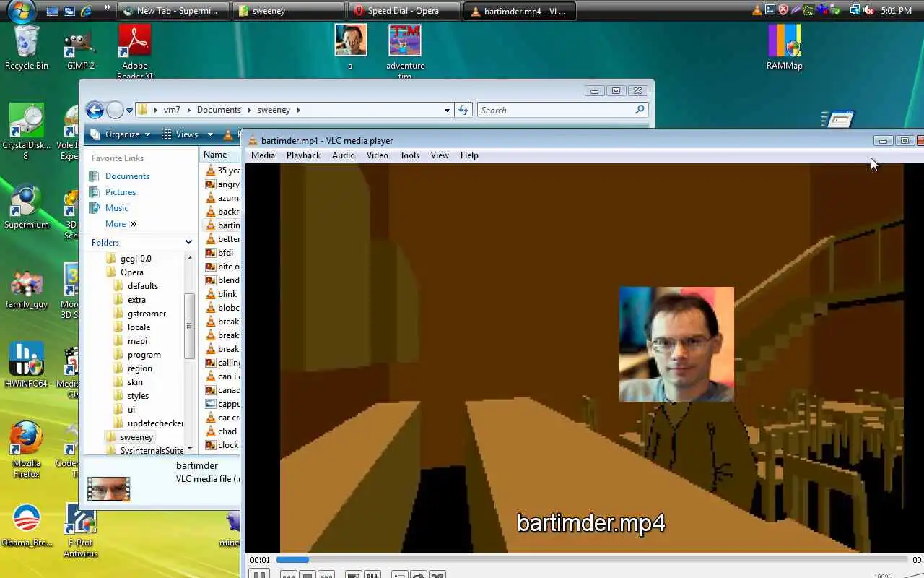
Task: Open VLC Playback menu
Action: (303, 155)
